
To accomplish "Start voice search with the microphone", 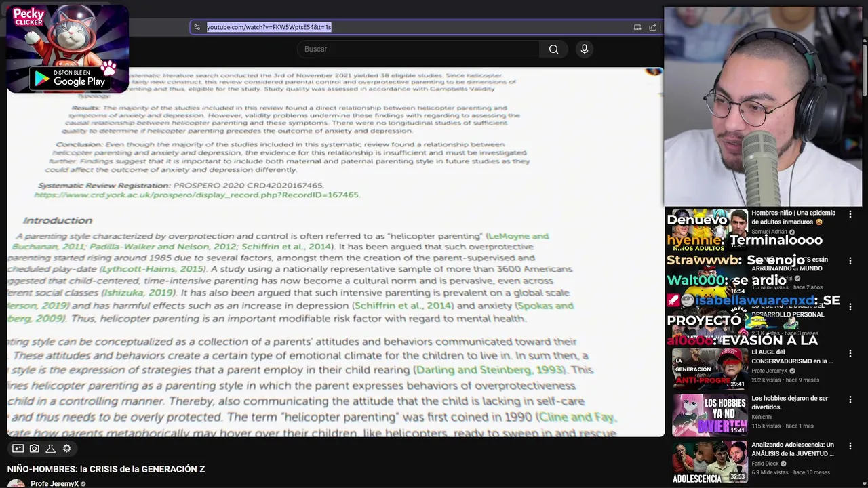I will [x=585, y=49].
